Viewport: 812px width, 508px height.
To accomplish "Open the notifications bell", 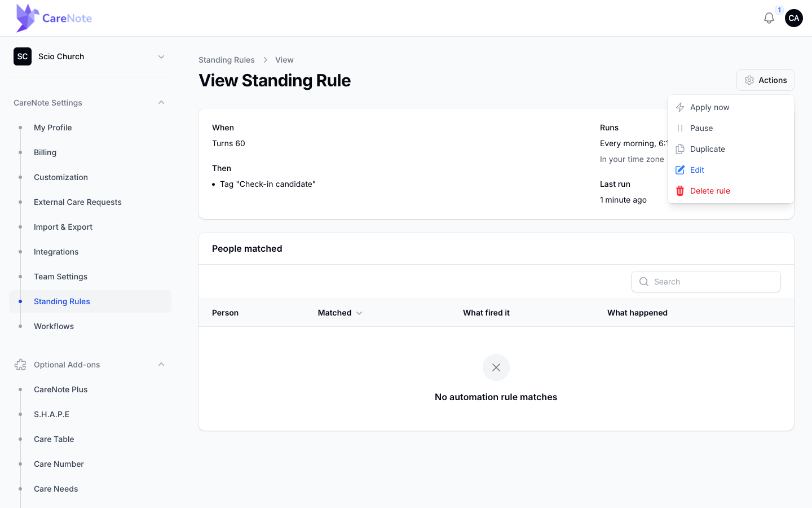I will pyautogui.click(x=769, y=18).
